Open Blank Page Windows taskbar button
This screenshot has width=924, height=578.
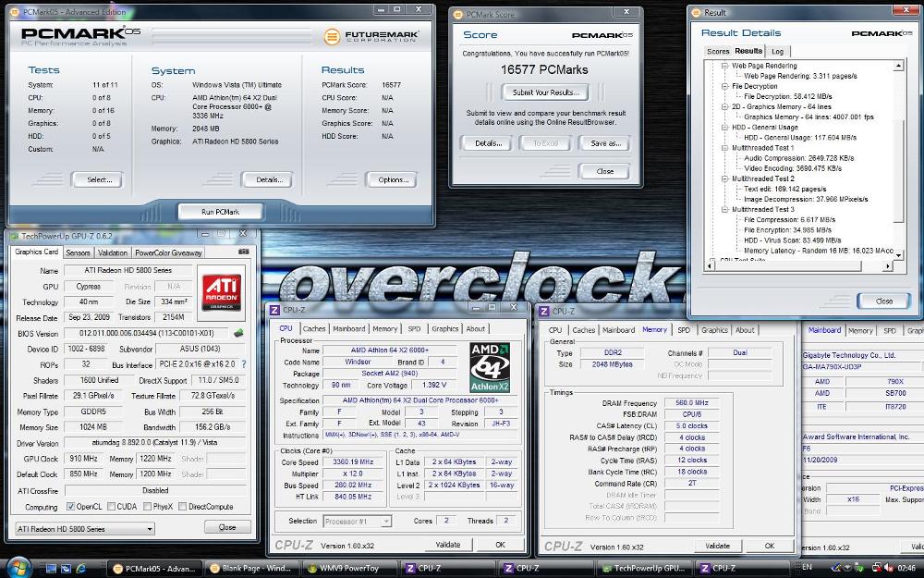point(252,569)
